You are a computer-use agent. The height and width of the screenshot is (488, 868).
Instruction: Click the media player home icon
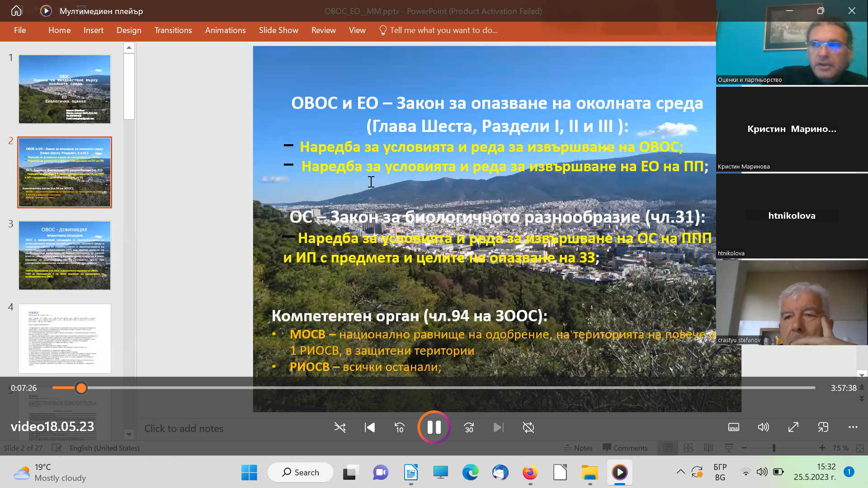click(16, 11)
